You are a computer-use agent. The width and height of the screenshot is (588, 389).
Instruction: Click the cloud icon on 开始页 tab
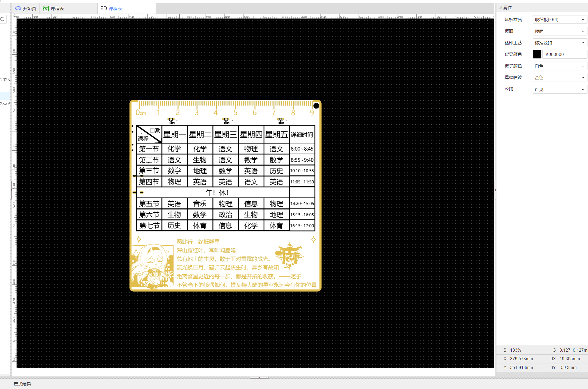click(x=18, y=9)
